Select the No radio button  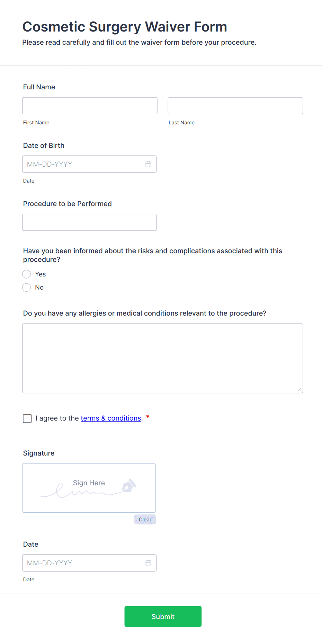tap(27, 288)
